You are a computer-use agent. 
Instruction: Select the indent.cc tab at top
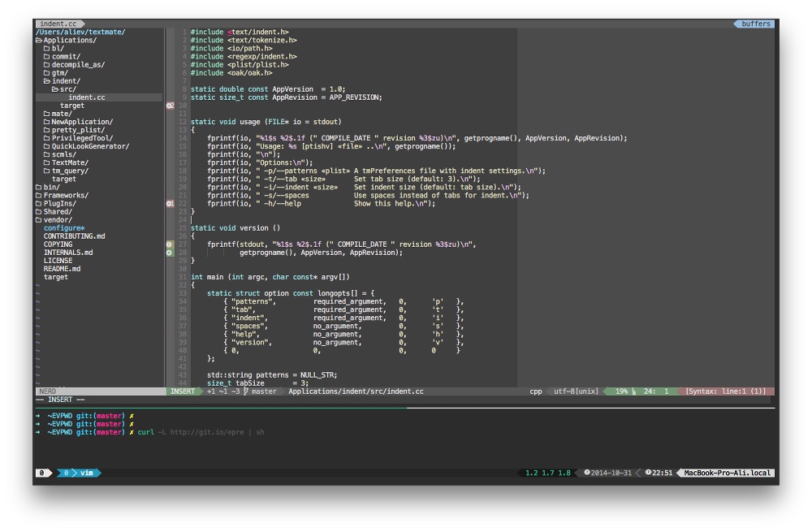(x=58, y=24)
